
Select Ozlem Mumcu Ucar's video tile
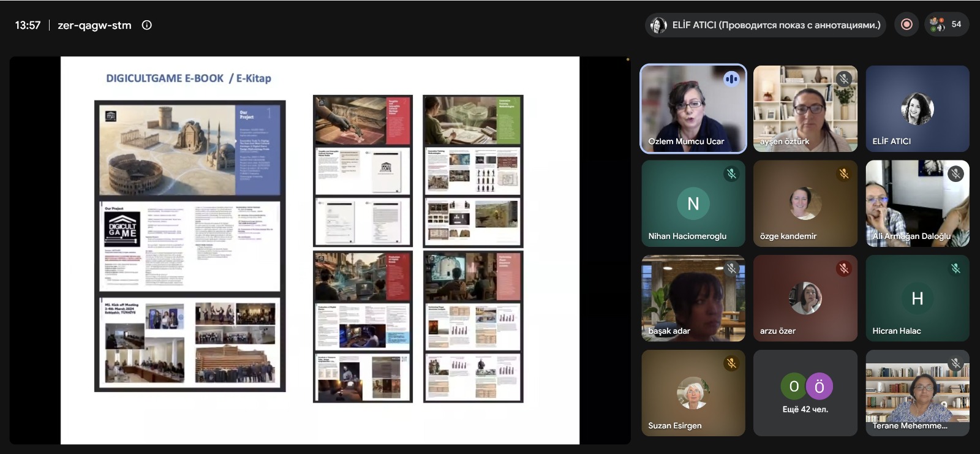tap(693, 108)
